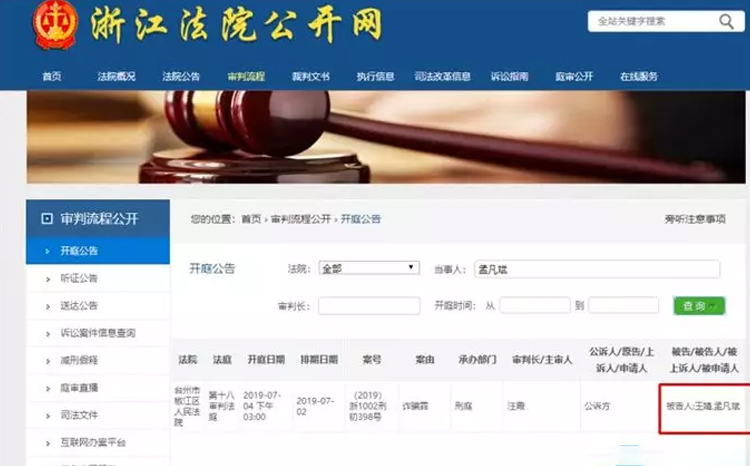Click the 承办部门 column header
Screen dimensions: 750x466
(477, 359)
